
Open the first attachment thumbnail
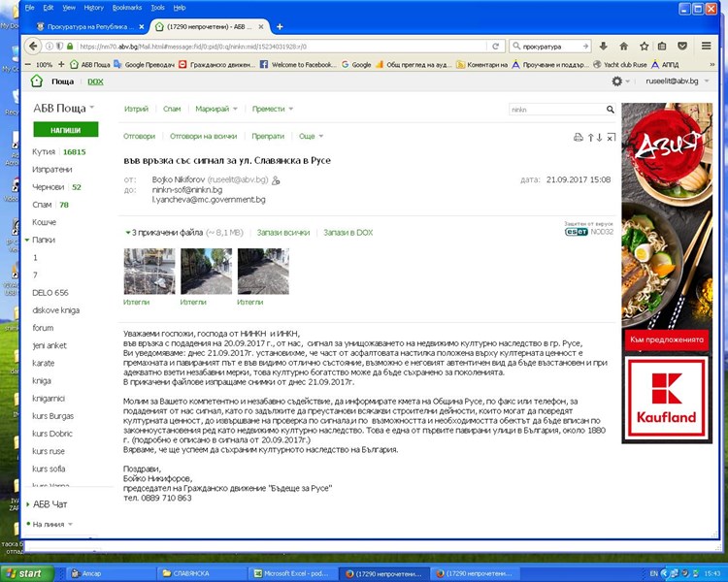(x=149, y=272)
